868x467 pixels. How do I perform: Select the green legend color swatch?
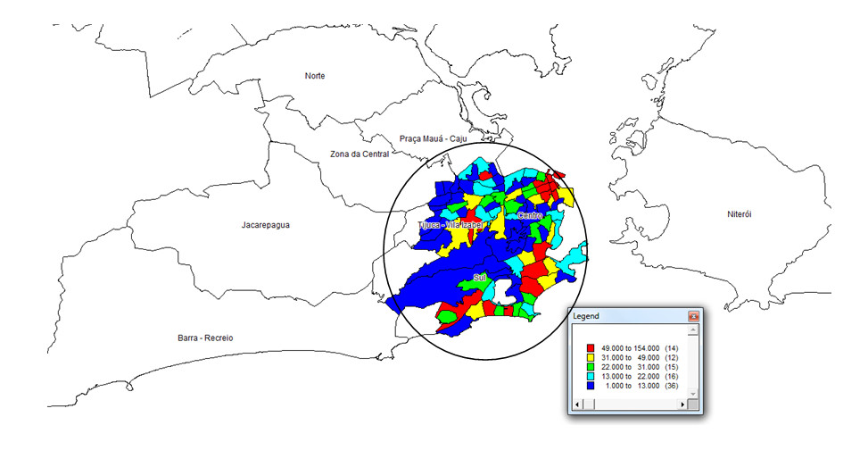pos(590,367)
